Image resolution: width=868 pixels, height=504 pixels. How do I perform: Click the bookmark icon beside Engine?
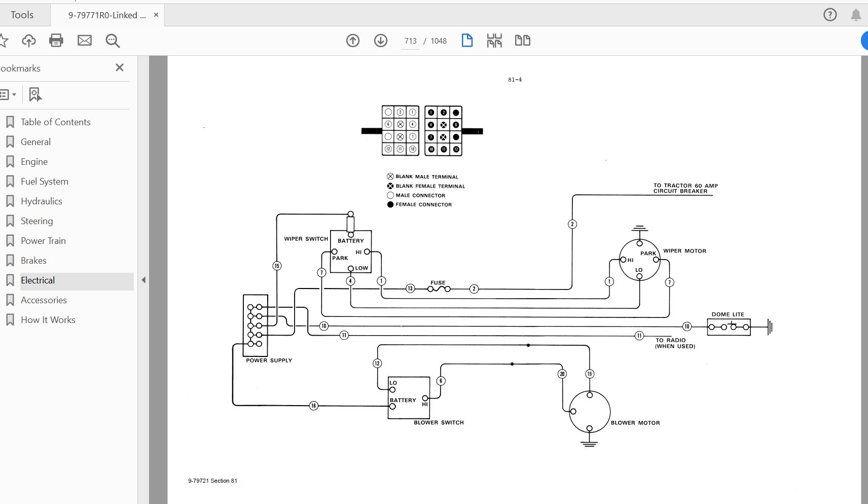(10, 162)
